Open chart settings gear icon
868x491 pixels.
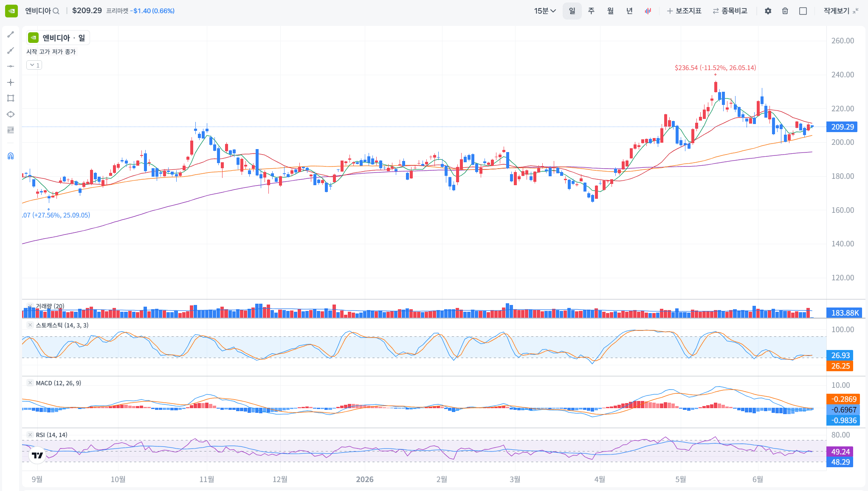[768, 11]
